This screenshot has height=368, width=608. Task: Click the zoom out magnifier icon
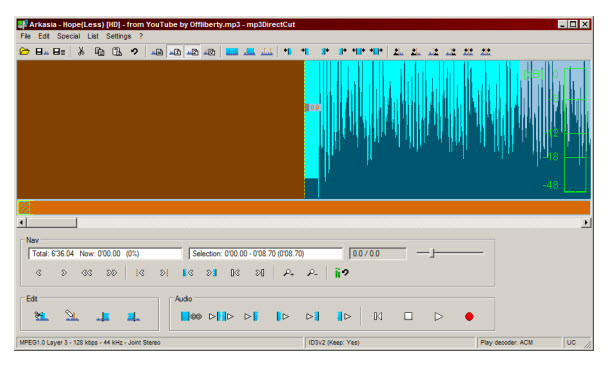click(312, 273)
